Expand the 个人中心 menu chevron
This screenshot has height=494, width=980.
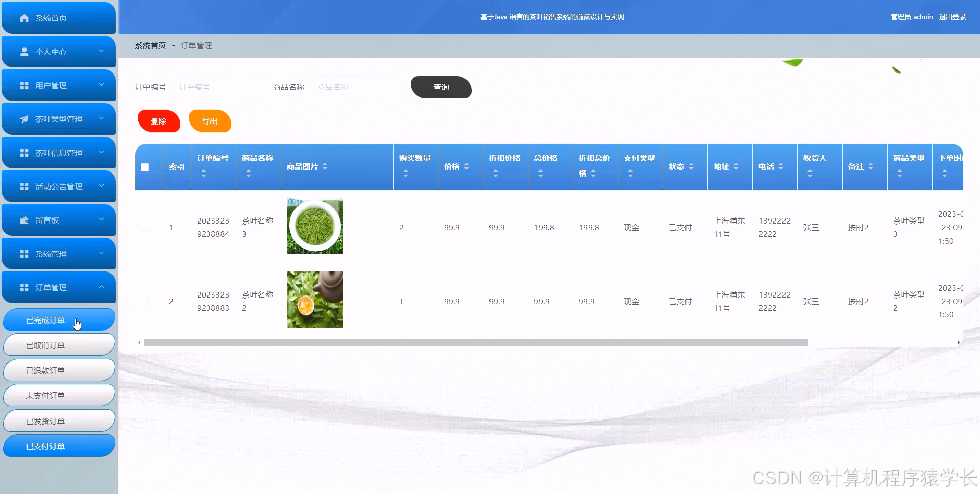coord(101,51)
